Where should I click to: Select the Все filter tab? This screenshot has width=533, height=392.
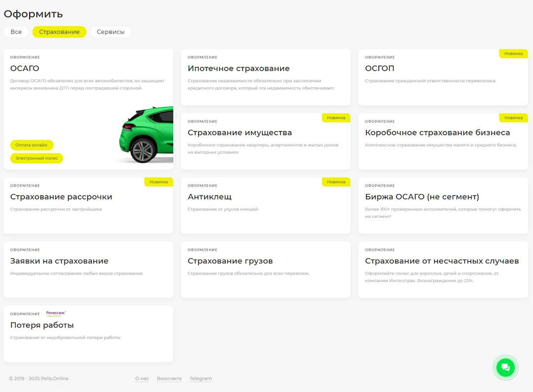tap(16, 32)
